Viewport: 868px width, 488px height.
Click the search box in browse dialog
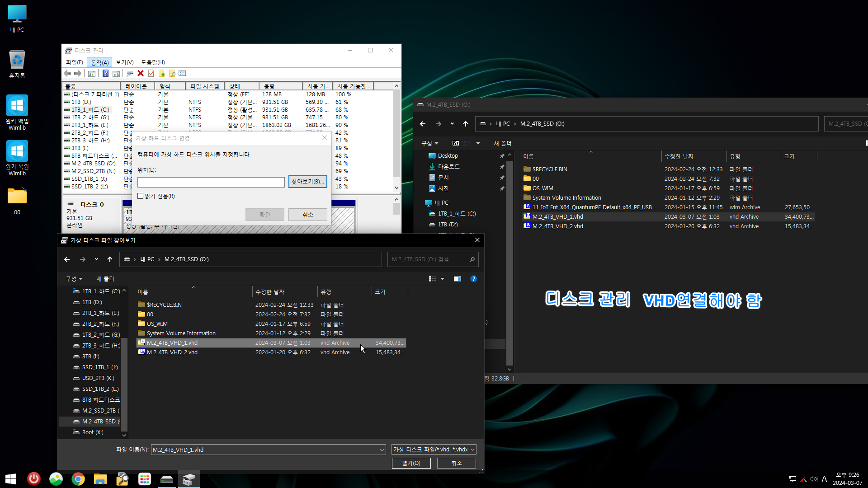(x=433, y=259)
